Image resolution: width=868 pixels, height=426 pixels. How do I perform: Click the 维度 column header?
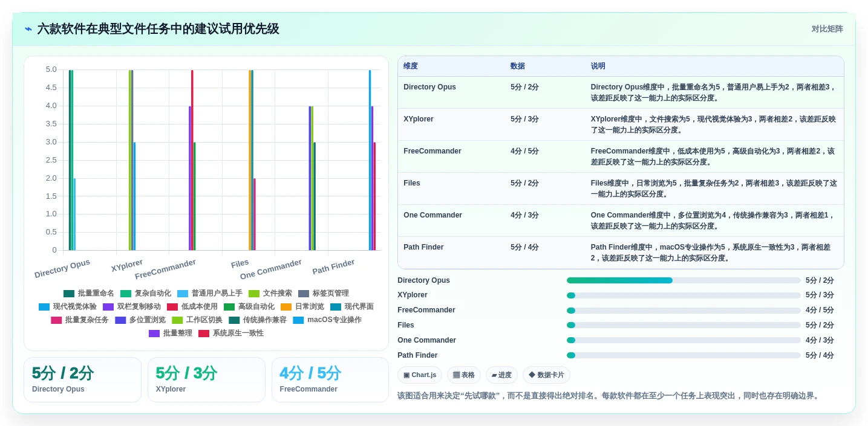click(x=410, y=66)
